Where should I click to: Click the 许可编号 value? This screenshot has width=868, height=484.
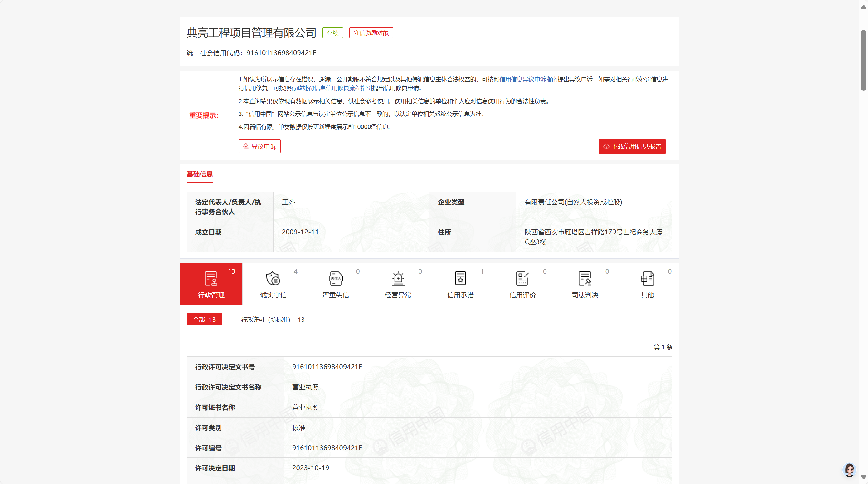pos(327,448)
